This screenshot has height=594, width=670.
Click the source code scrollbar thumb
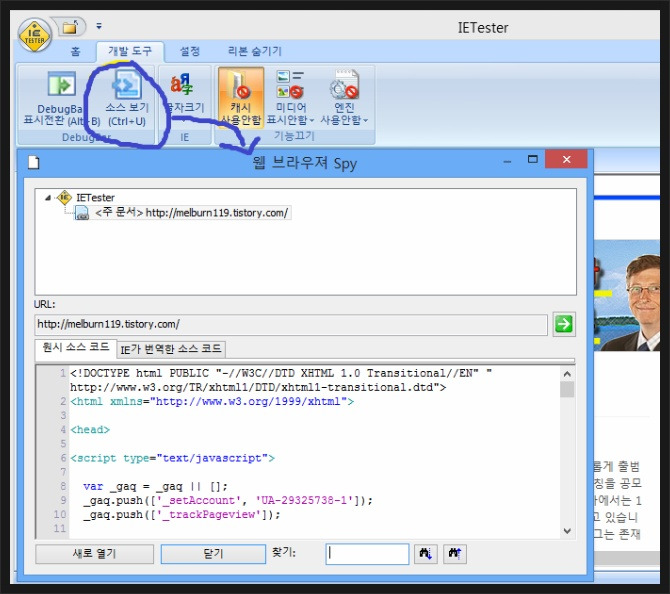click(567, 389)
